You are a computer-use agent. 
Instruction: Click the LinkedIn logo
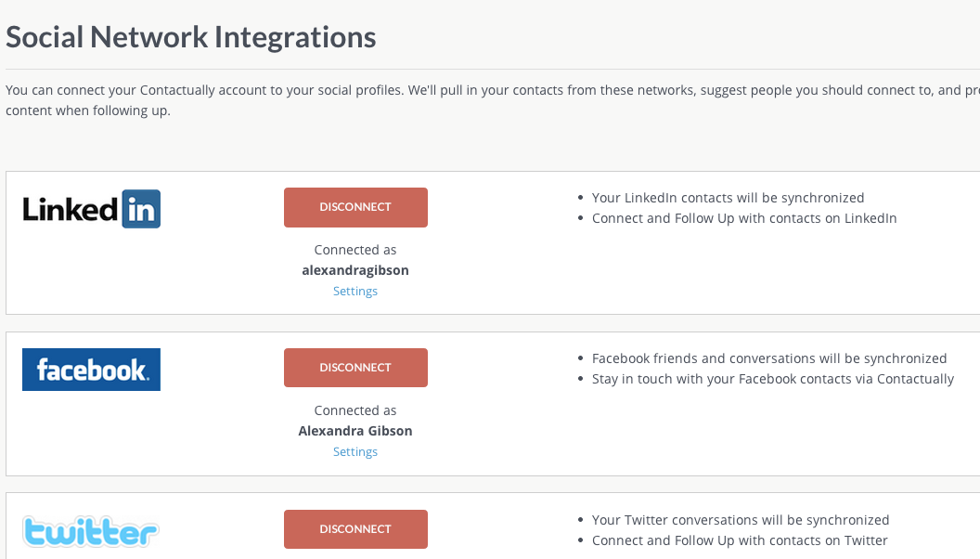point(92,209)
